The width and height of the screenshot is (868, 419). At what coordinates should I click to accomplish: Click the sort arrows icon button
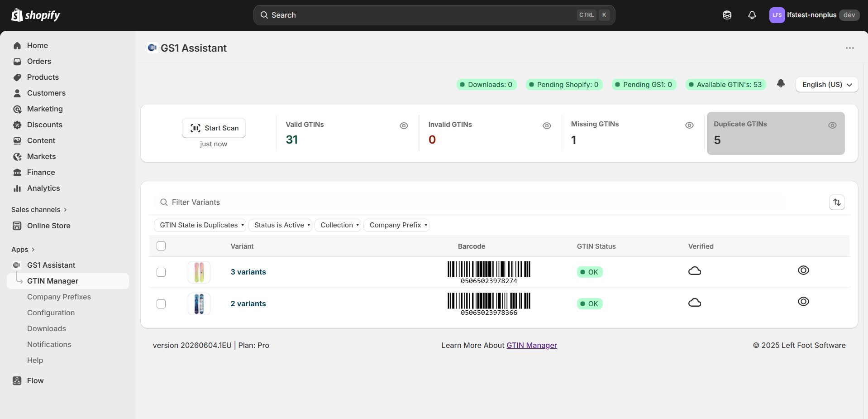pyautogui.click(x=837, y=202)
